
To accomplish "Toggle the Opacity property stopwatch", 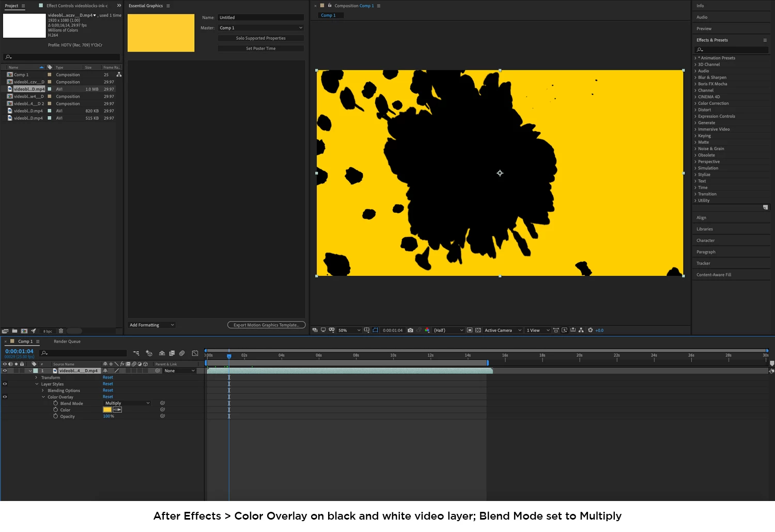I will pos(56,416).
